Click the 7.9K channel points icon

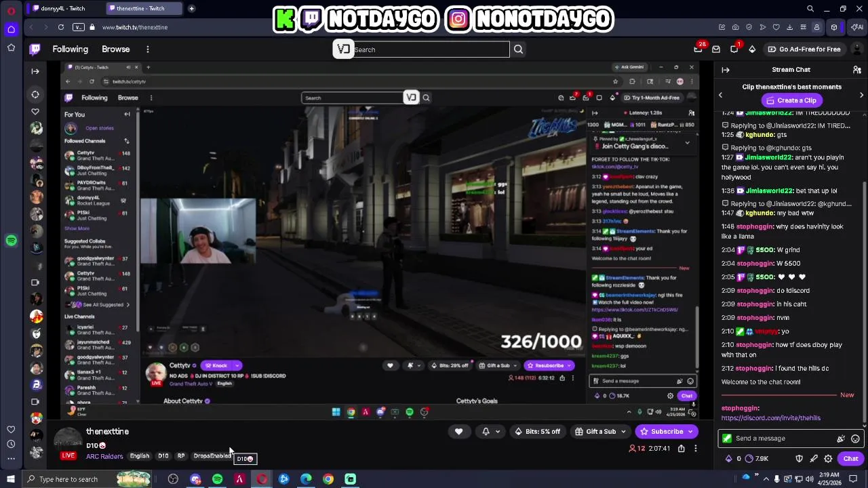(749, 459)
